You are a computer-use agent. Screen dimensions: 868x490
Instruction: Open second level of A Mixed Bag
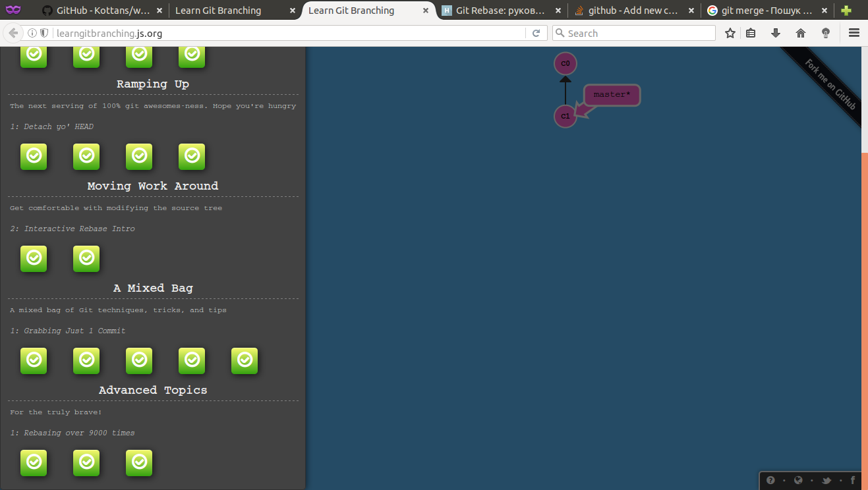[86, 360]
